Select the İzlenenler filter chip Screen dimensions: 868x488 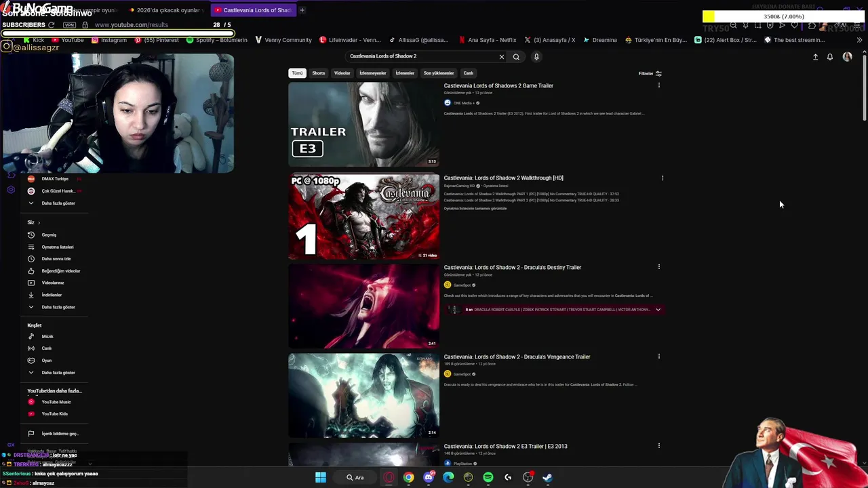[405, 73]
